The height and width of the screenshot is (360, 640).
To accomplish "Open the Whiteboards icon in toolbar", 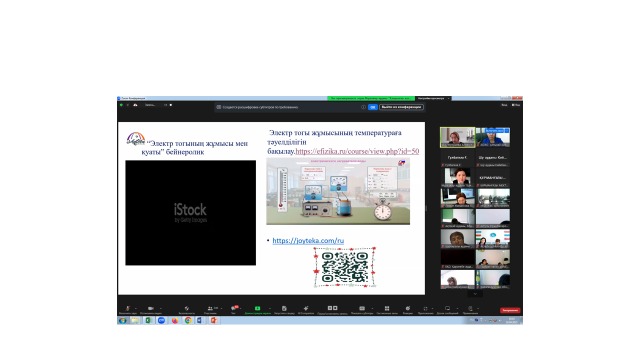I will [448, 308].
